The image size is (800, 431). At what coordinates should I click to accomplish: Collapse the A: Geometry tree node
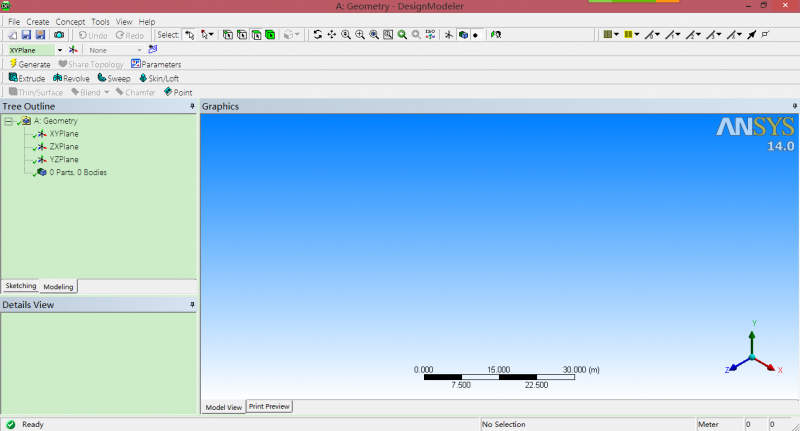pyautogui.click(x=8, y=121)
